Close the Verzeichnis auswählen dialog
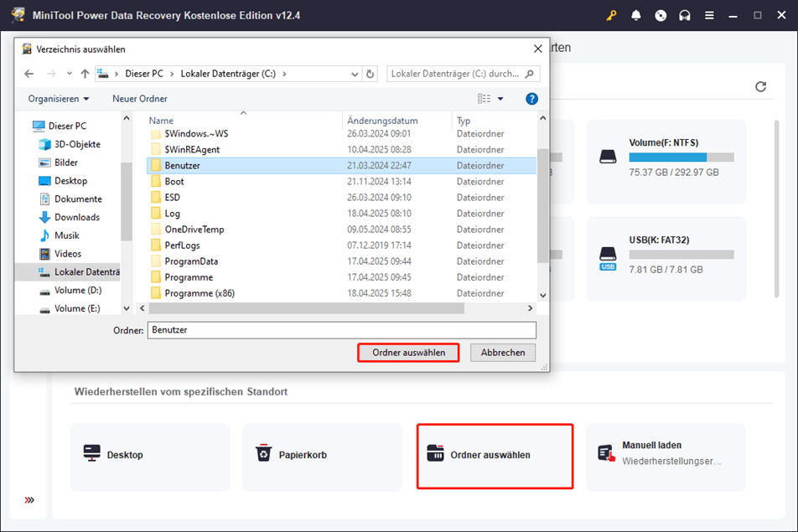This screenshot has width=798, height=532. pos(537,49)
